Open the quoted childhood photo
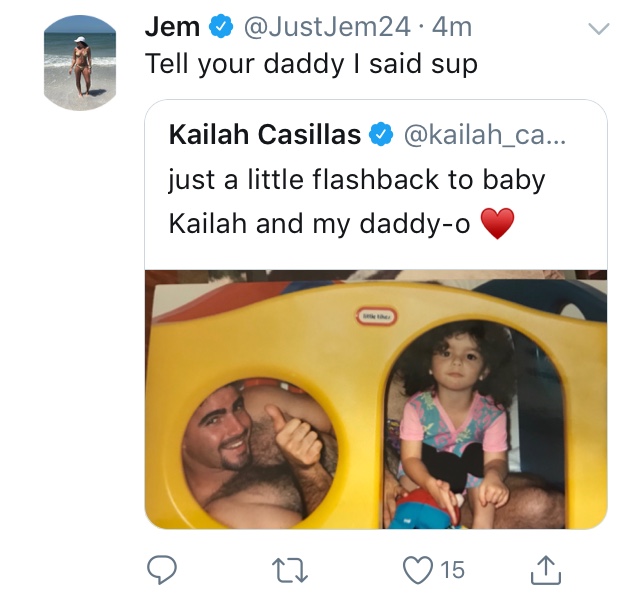 coord(376,399)
